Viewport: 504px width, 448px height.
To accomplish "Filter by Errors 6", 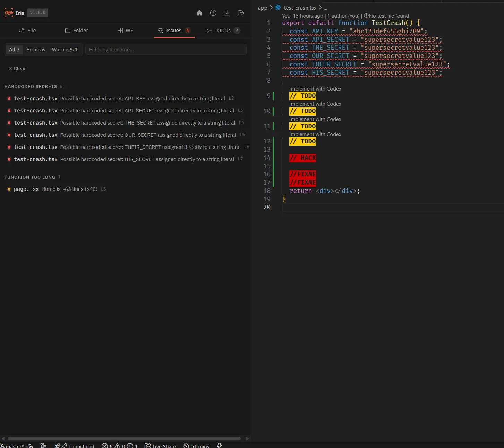I will pos(36,50).
